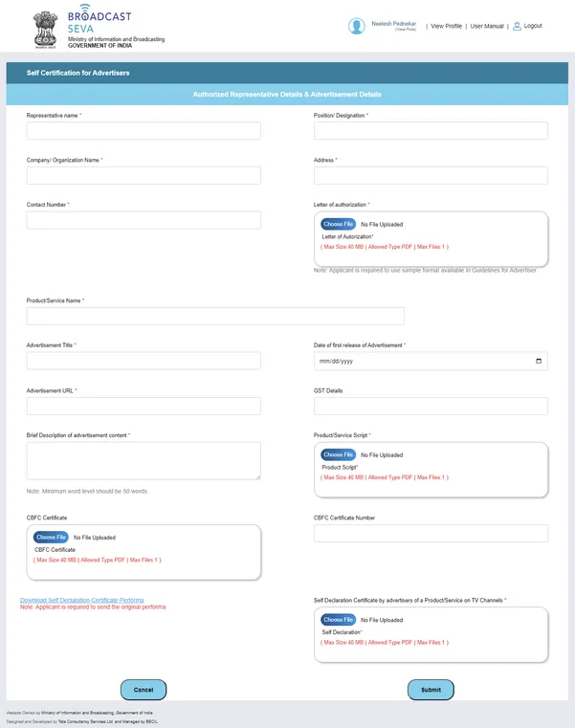Open the User Manual link
575x728 pixels.
tap(486, 26)
